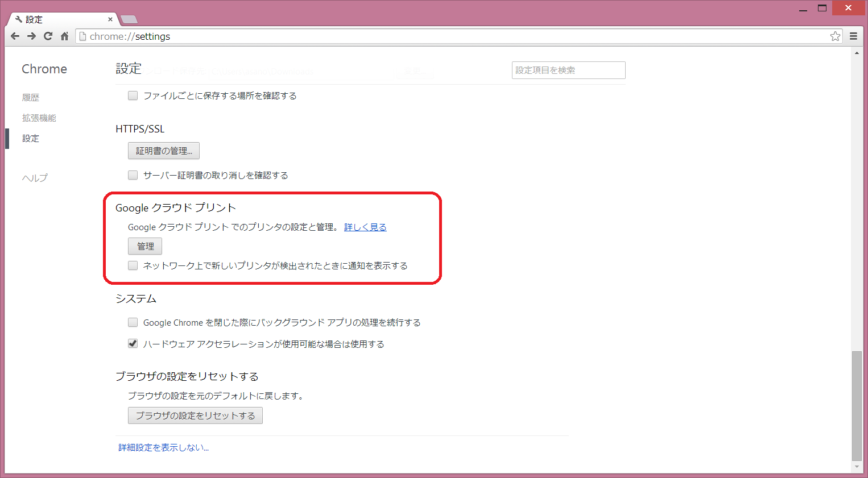Click the HTTPS/SSL section heading
This screenshot has width=868, height=478.
(140, 129)
